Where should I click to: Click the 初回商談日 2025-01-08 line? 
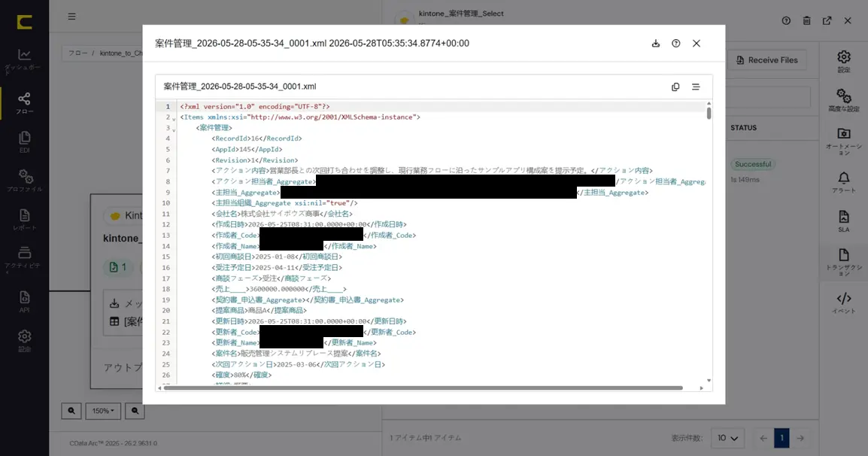coord(276,257)
